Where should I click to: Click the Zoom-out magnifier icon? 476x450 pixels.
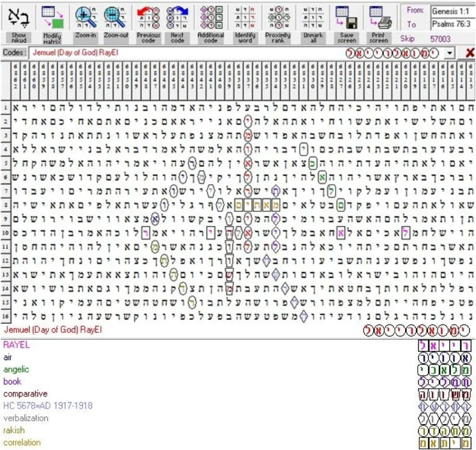[x=115, y=17]
